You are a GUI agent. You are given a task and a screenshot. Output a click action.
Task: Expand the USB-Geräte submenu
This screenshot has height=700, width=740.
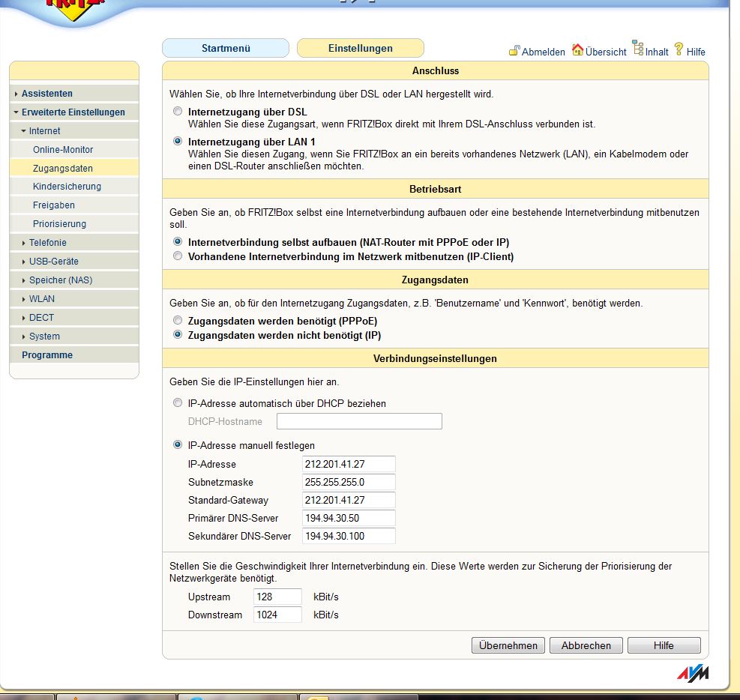tap(74, 262)
